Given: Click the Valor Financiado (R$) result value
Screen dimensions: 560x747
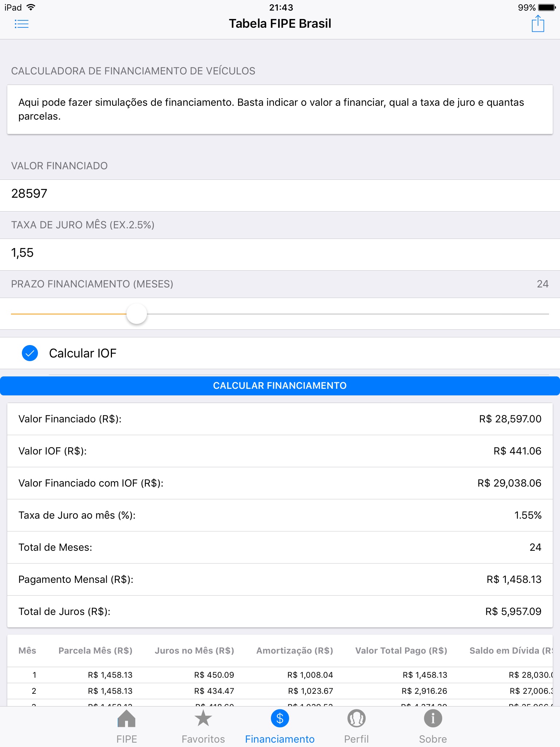Looking at the screenshot, I should [x=510, y=419].
